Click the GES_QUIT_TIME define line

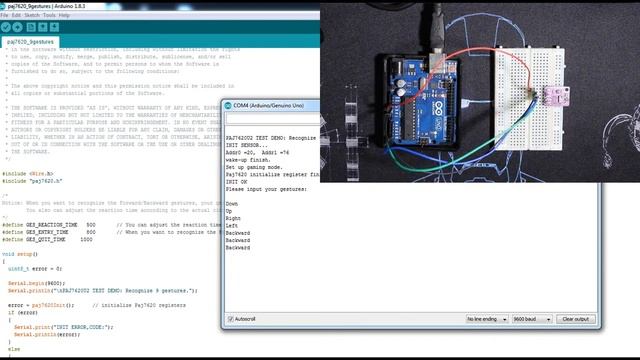point(47,240)
